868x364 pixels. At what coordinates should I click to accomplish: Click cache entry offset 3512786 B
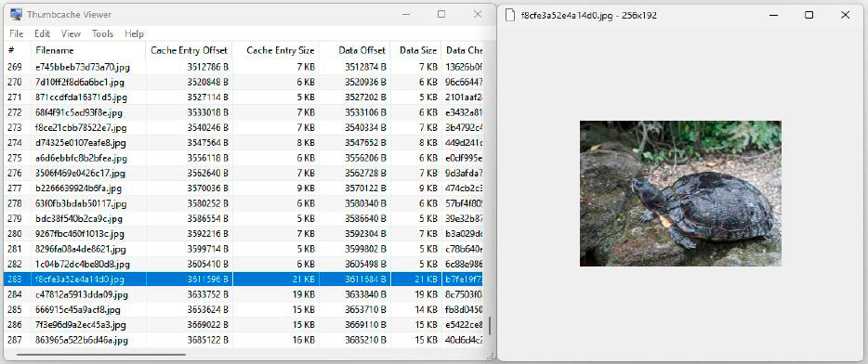click(207, 68)
